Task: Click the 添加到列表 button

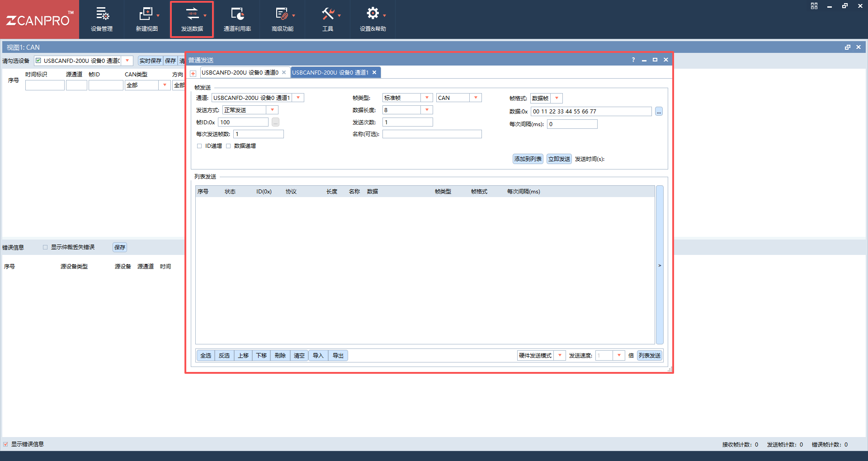Action: (x=528, y=159)
